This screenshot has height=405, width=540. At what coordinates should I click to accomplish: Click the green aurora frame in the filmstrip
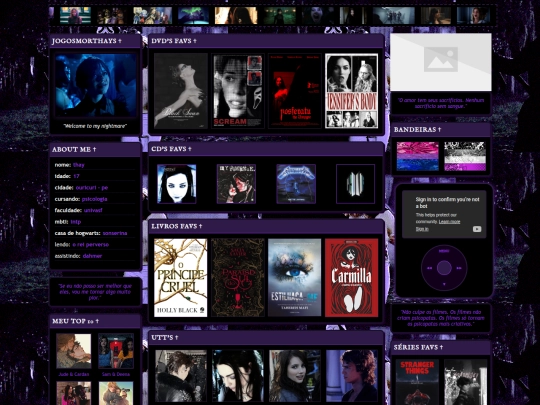pyautogui.click(x=193, y=15)
